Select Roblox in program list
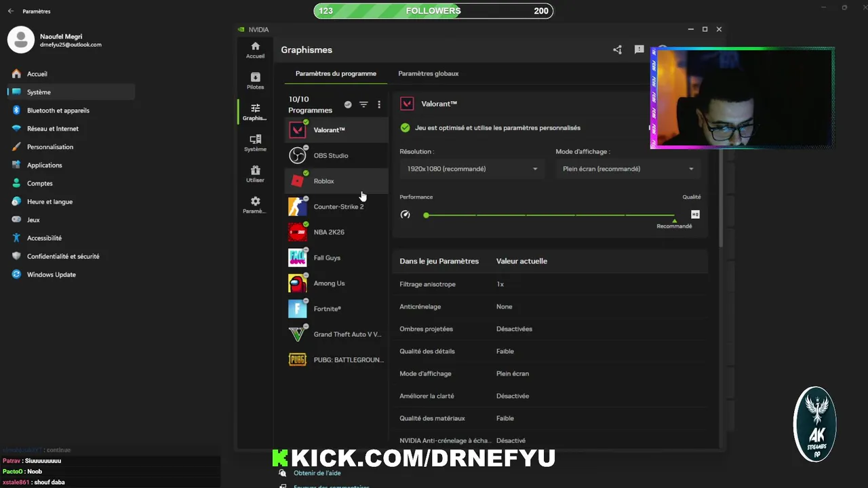Viewport: 868px width, 488px height. coord(336,181)
